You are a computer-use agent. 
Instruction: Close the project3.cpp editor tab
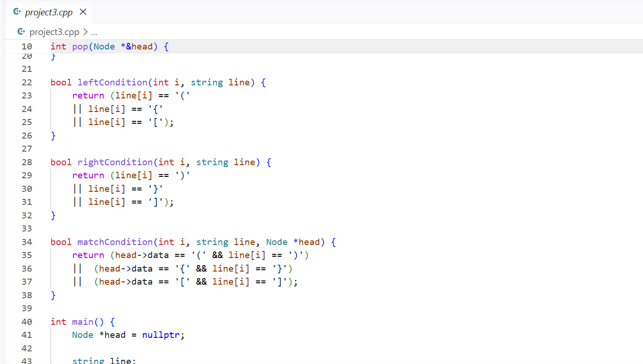(83, 12)
